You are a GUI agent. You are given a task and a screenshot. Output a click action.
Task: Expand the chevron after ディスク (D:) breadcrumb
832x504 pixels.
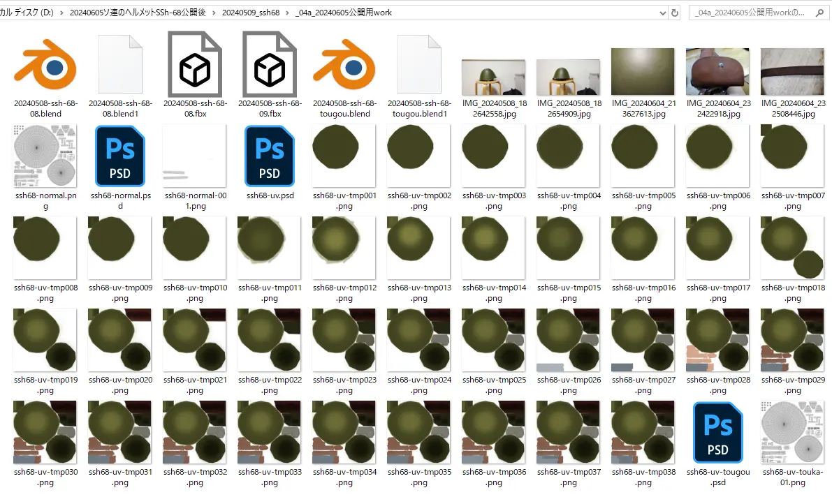[62, 13]
